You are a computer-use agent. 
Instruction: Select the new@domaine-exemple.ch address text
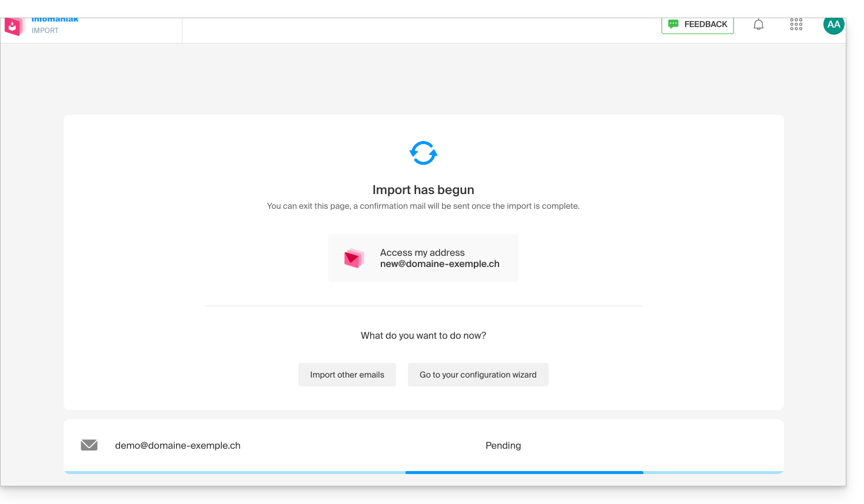(440, 264)
